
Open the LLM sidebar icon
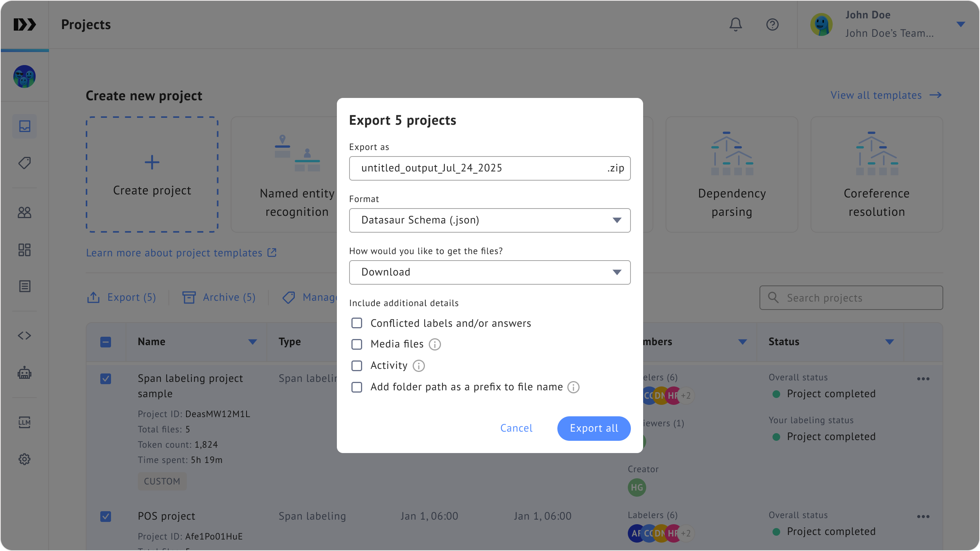point(24,422)
